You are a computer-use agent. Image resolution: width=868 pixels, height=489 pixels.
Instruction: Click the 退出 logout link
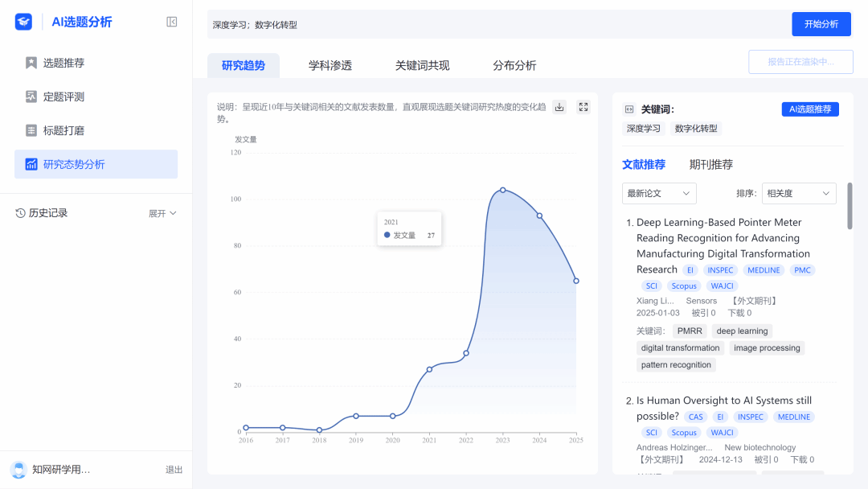point(174,470)
